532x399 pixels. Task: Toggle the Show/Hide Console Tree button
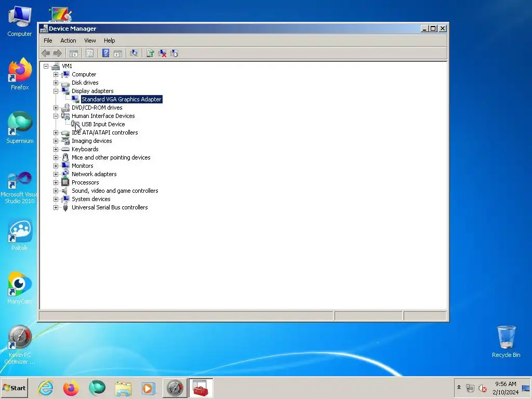(x=74, y=54)
